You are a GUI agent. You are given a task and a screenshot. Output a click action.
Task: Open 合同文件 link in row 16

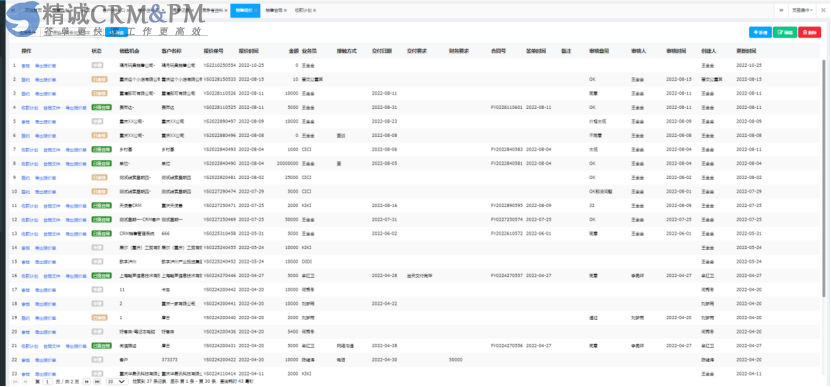click(x=52, y=276)
